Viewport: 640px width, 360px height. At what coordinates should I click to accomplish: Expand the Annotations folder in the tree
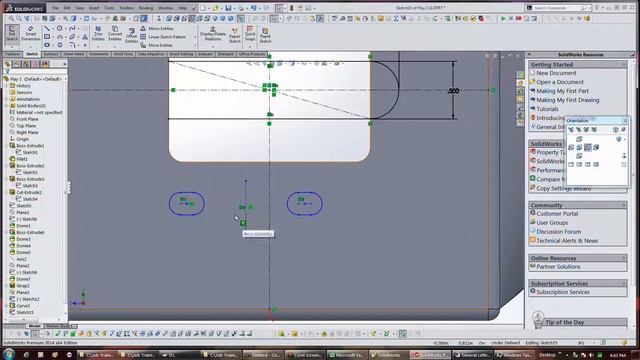tap(6, 99)
